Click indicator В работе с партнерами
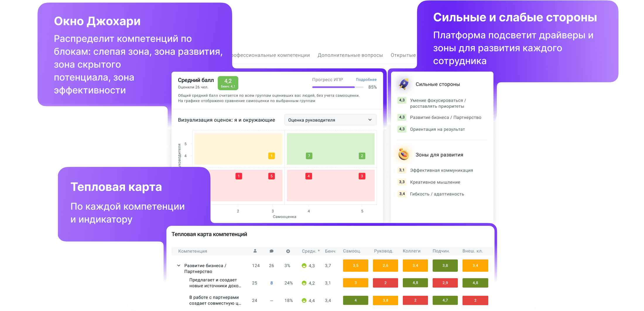 coord(215,300)
